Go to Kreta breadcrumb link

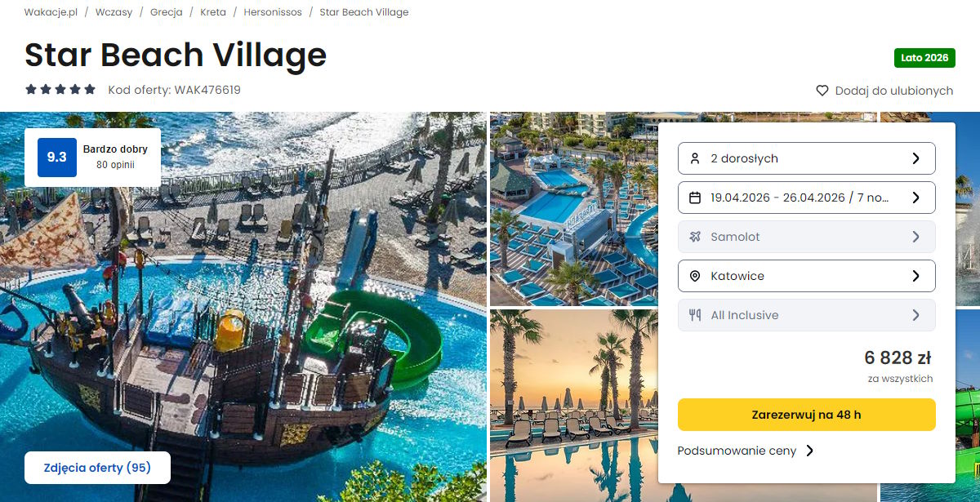coord(213,12)
